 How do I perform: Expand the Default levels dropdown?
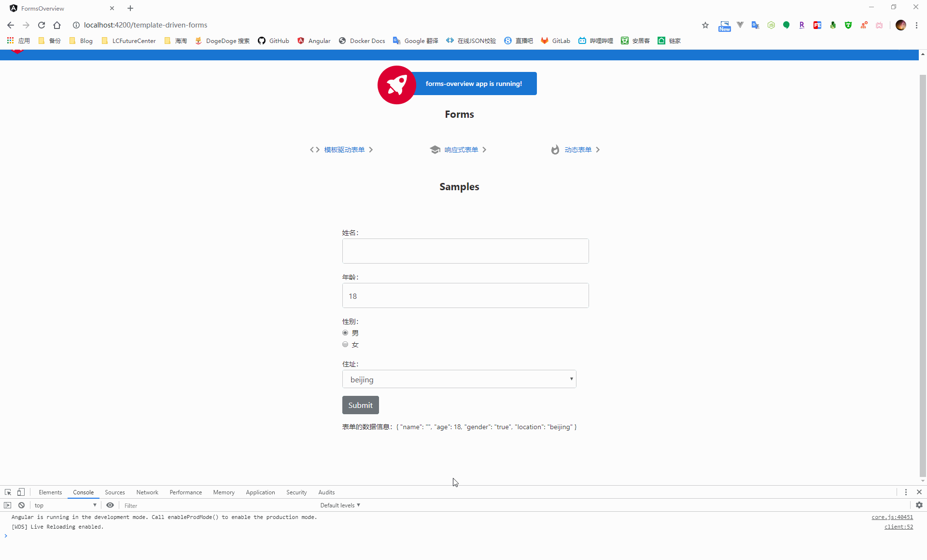point(340,505)
